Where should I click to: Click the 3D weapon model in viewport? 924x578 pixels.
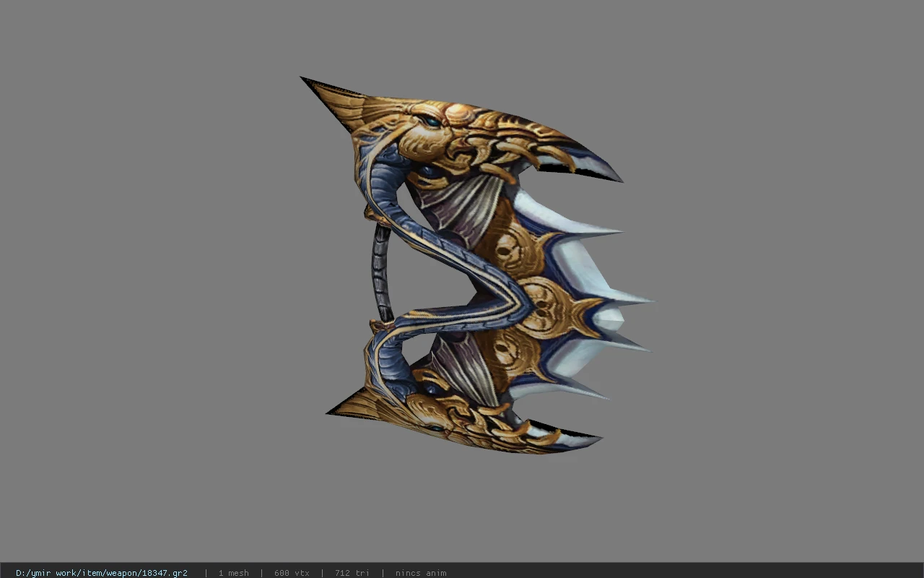pos(476,265)
